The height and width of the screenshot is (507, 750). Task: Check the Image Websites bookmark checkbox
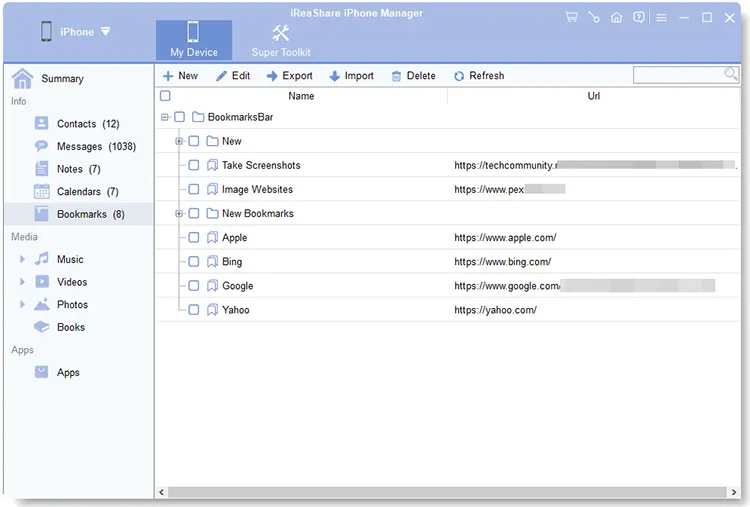[x=194, y=189]
